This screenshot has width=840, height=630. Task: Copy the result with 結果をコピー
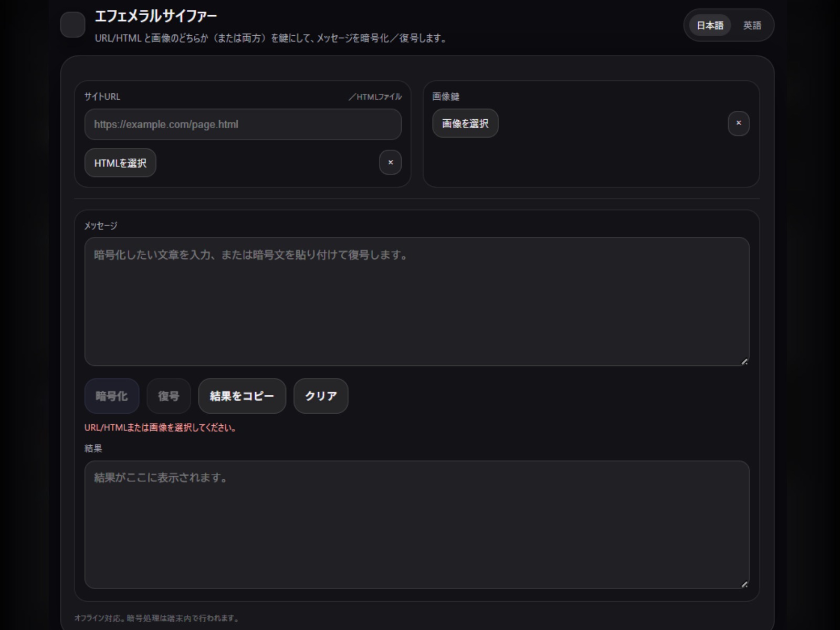click(x=242, y=396)
